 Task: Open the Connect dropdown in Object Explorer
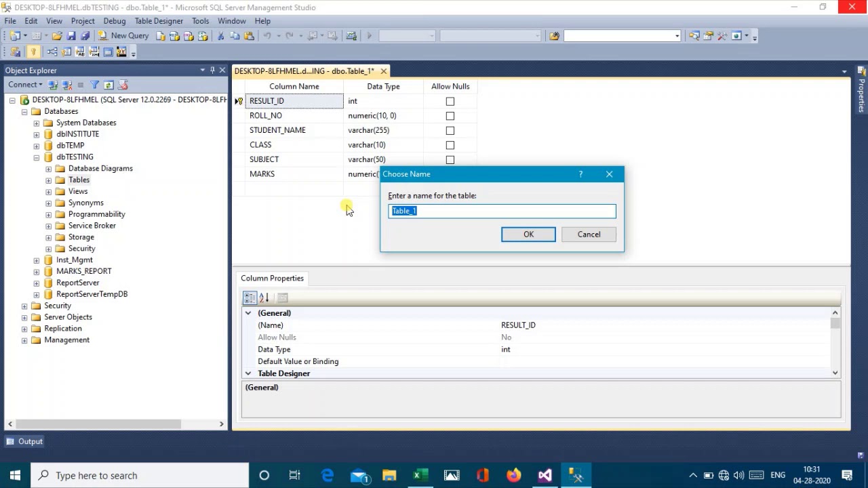pos(25,85)
